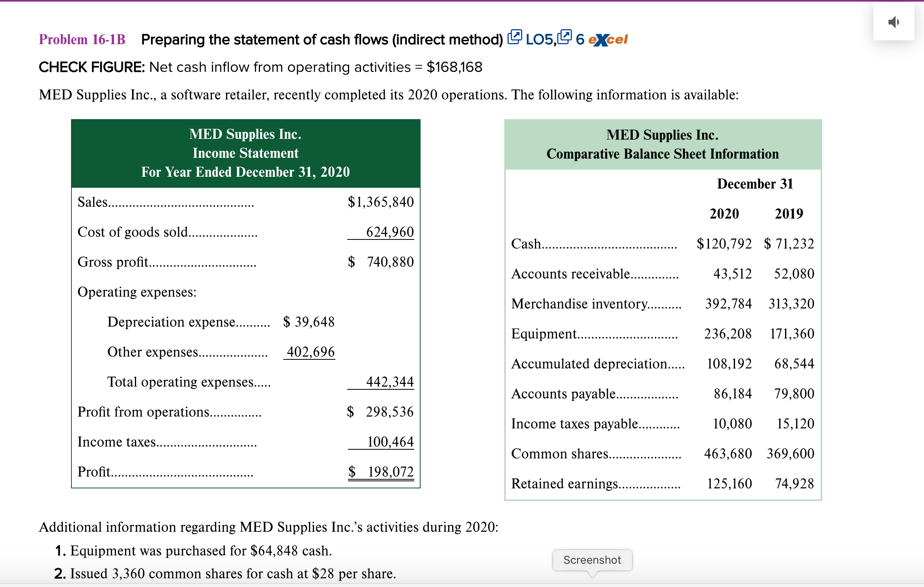Click the CHECK FIGURE text line
924x587 pixels.
point(260,67)
